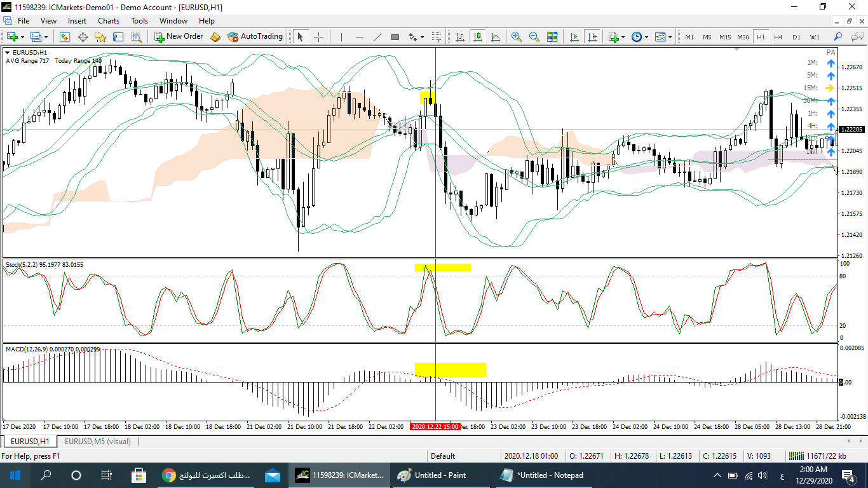Click the Zoom Out magnifier icon
This screenshot has height=488, width=868.
coord(534,37)
